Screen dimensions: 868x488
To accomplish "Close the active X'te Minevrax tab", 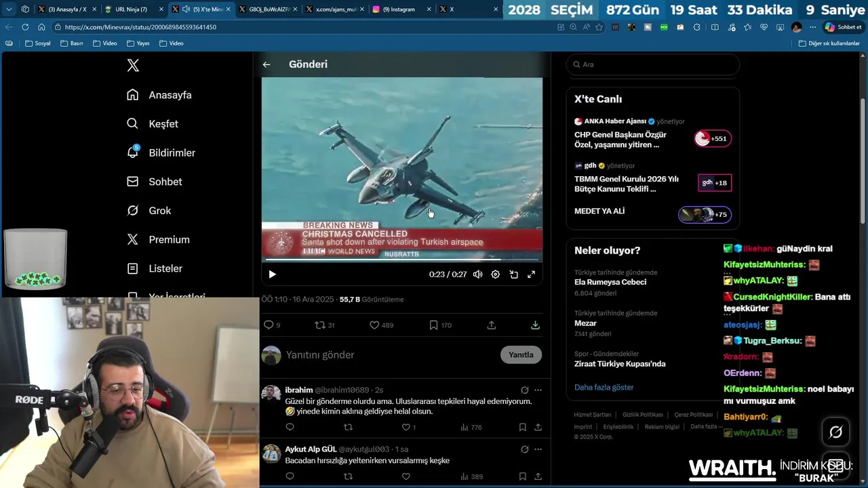I will click(228, 9).
